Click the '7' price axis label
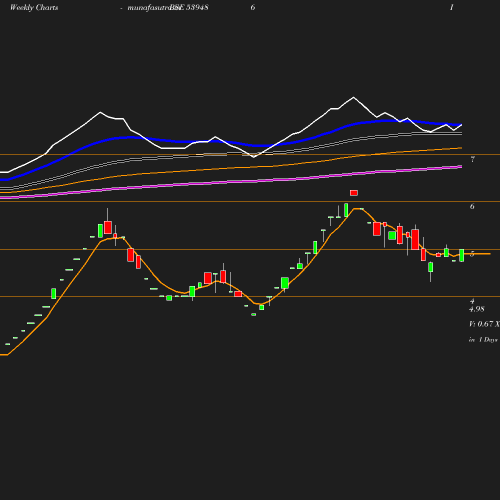Viewport: 500px width, 500px height. tap(472, 159)
